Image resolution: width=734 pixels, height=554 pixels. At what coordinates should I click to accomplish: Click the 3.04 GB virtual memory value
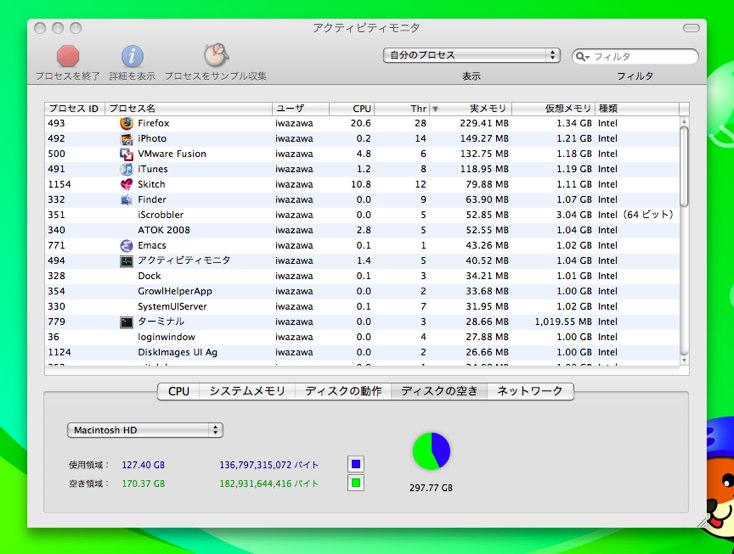(574, 215)
